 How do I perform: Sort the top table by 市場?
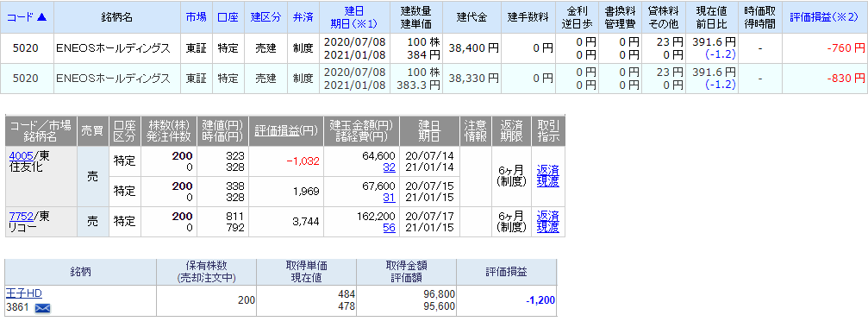[197, 17]
